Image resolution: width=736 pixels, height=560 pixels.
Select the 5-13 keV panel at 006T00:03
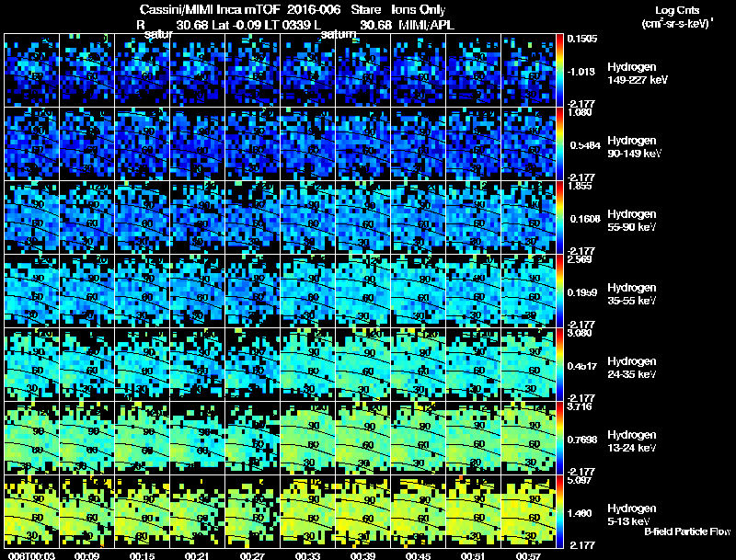pyautogui.click(x=31, y=512)
